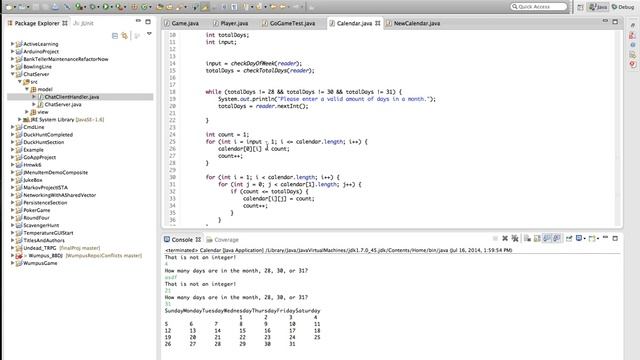The width and height of the screenshot is (640, 360).
Task: Open the New wizard dropdown arrow
Action: [15, 7]
